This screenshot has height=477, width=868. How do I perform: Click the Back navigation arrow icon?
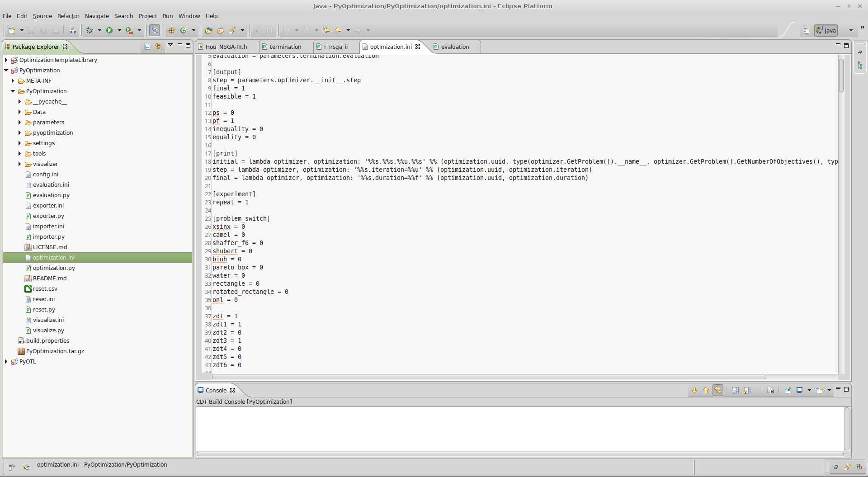pyautogui.click(x=338, y=30)
